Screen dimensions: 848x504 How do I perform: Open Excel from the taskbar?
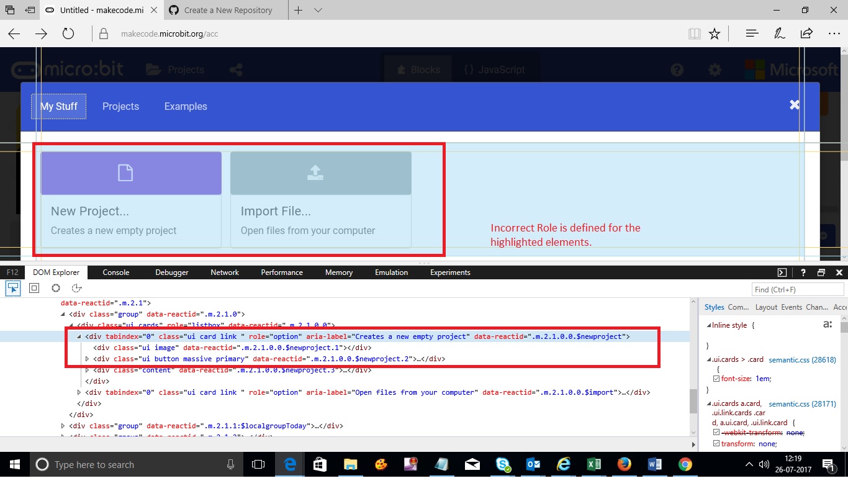tap(593, 464)
